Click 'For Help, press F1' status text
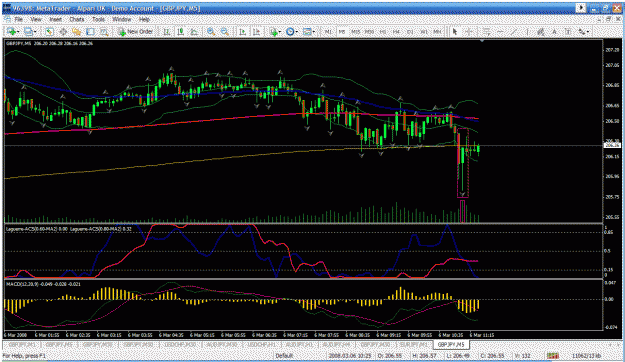This screenshot has height=362, width=625. pyautogui.click(x=25, y=355)
